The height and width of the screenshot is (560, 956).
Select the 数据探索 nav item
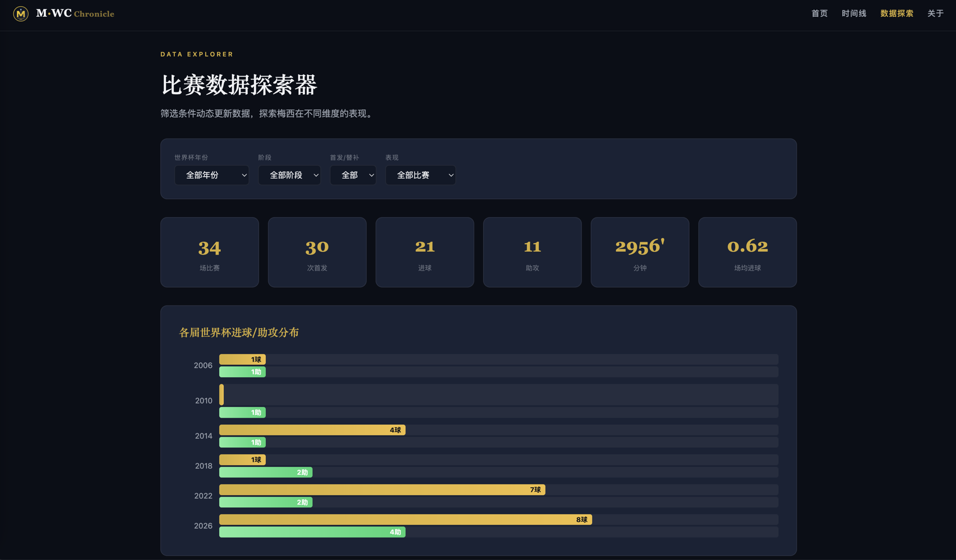point(897,13)
